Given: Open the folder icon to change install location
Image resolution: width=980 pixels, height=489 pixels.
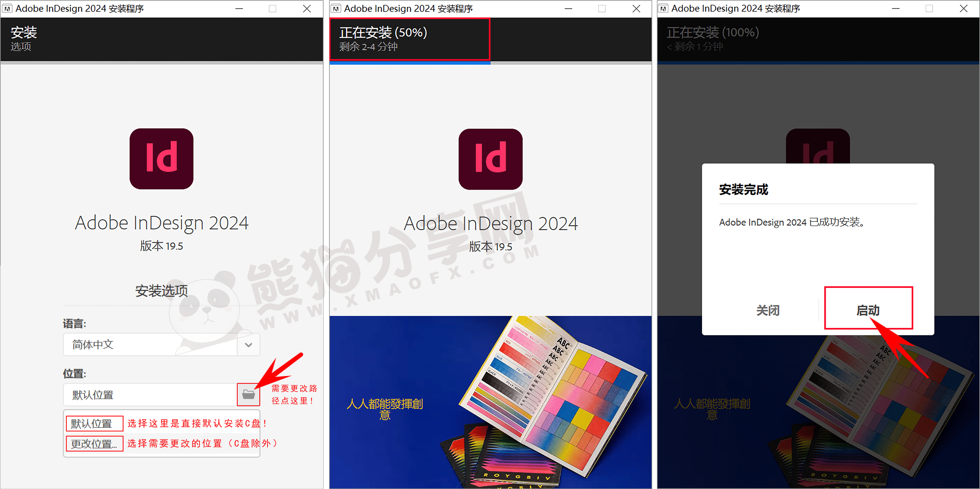Looking at the screenshot, I should tap(248, 395).
